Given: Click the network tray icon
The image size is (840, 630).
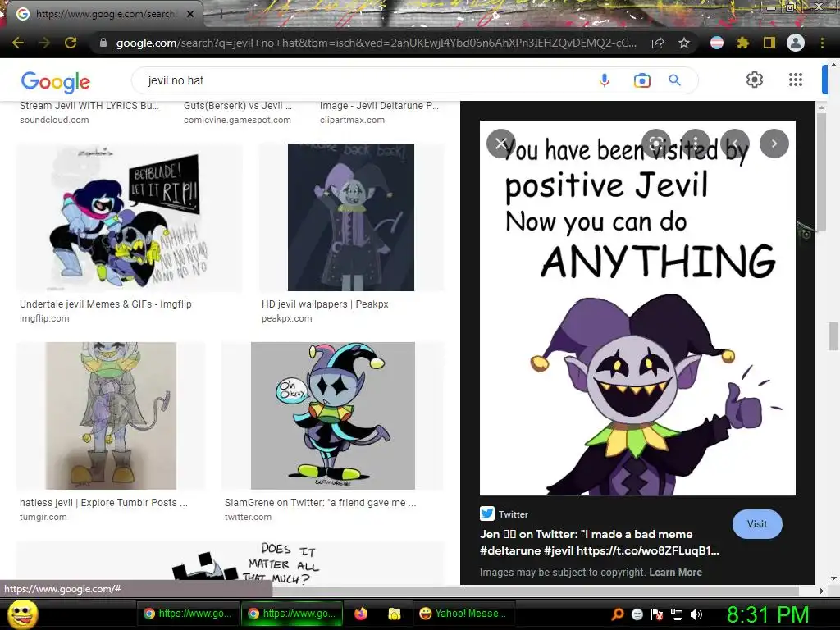Looking at the screenshot, I should [x=677, y=614].
